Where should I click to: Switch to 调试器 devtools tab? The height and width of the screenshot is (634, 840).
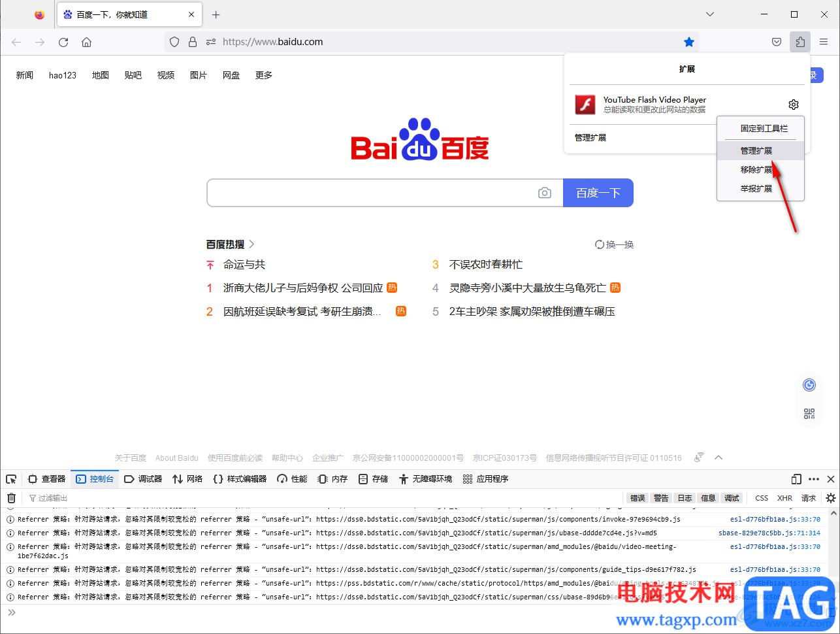point(143,479)
